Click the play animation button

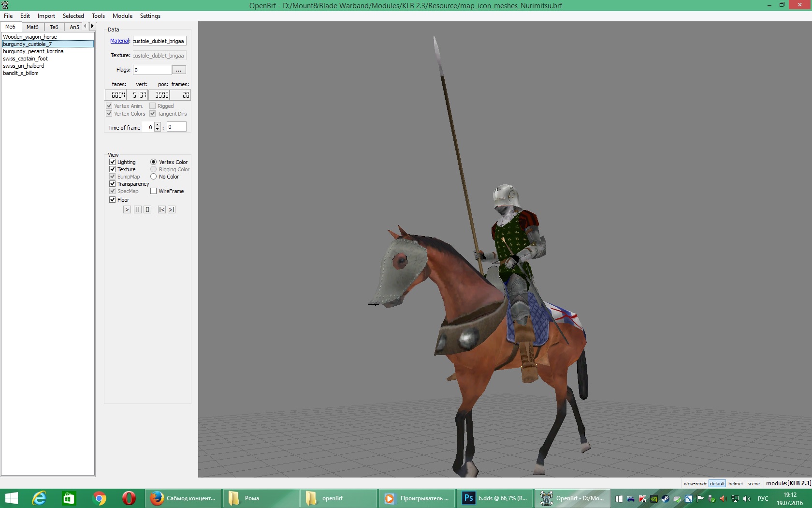click(127, 209)
